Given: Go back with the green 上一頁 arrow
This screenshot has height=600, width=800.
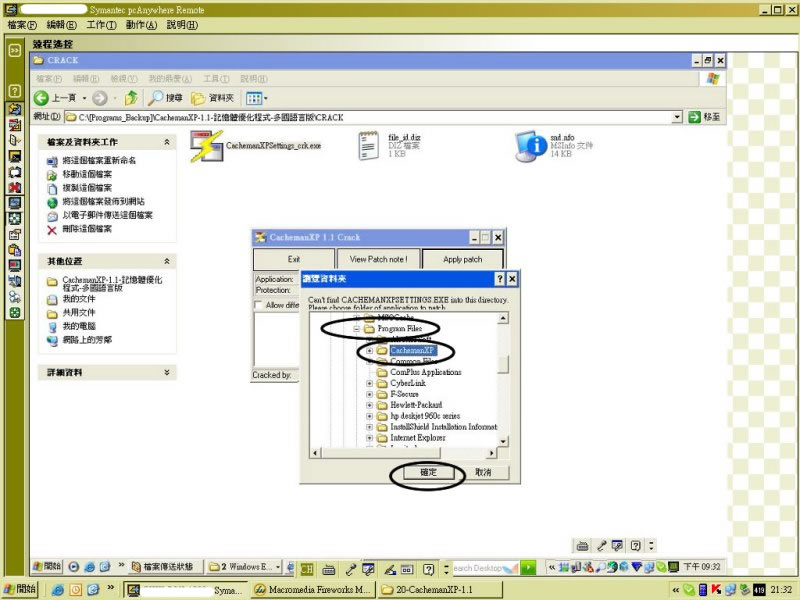Looking at the screenshot, I should click(41, 98).
